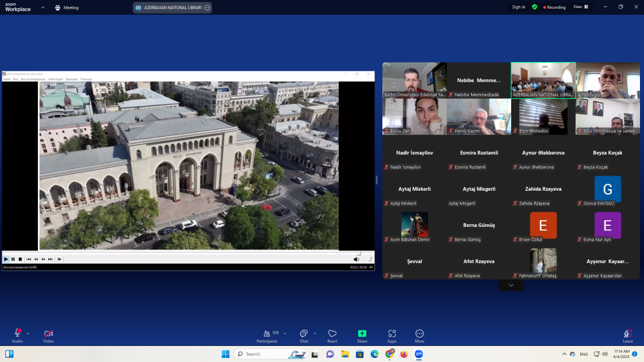Screen dimensions: 644x362
Task: Select Azerbaijan National Library video thumbnail
Action: click(543, 80)
